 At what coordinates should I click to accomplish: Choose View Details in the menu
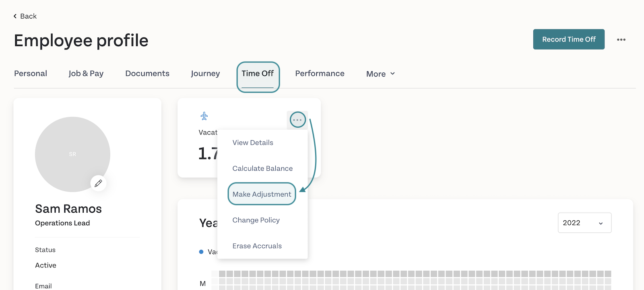click(x=253, y=143)
